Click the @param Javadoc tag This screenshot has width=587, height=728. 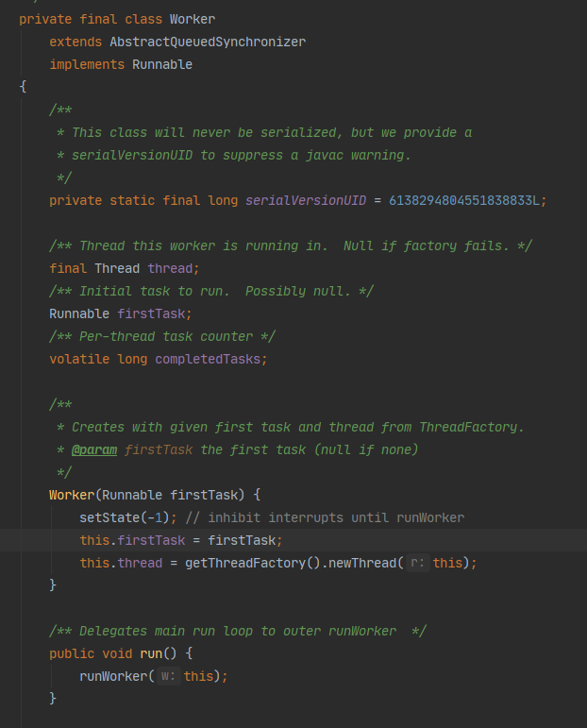(x=94, y=449)
